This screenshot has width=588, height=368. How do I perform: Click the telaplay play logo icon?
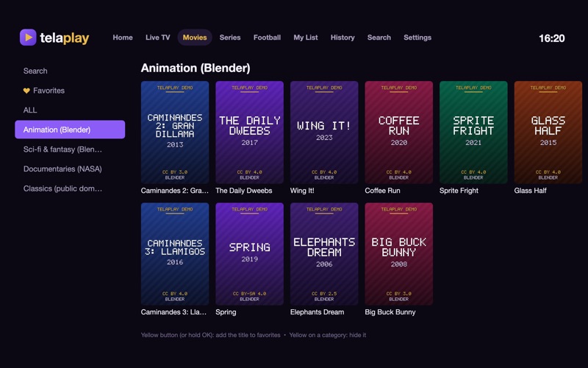point(28,38)
